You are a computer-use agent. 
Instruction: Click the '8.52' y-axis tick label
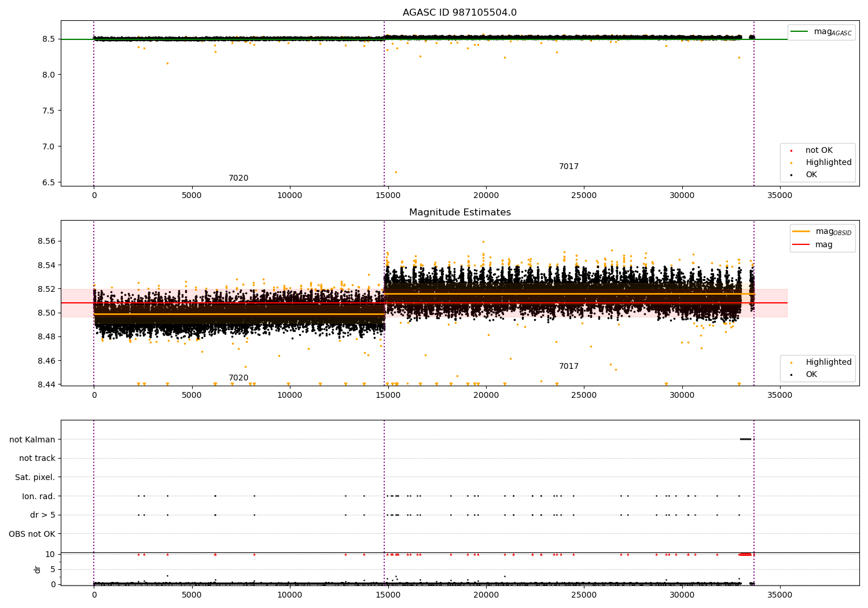coord(46,289)
